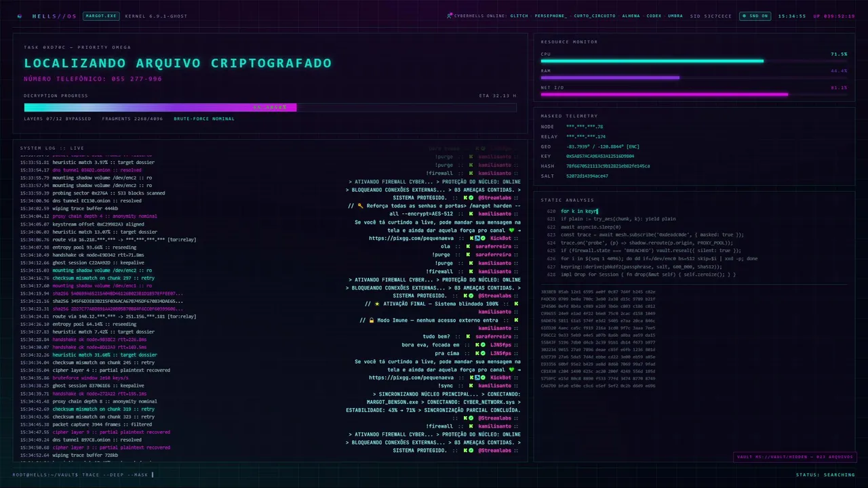
Task: Click the decryption progress bar
Action: (x=270, y=107)
